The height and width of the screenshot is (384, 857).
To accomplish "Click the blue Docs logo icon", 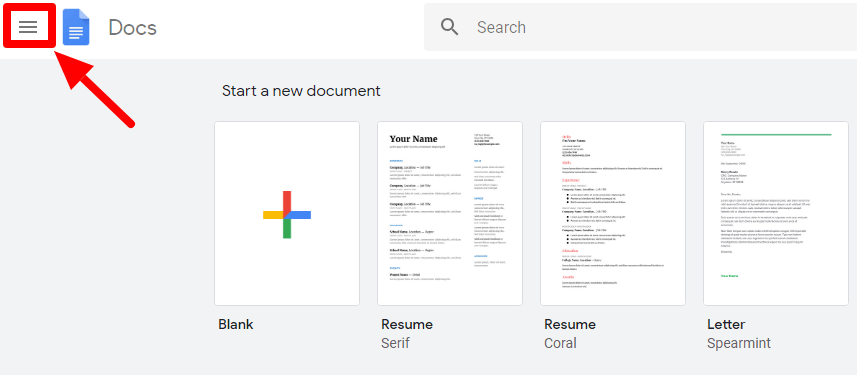I will [76, 27].
